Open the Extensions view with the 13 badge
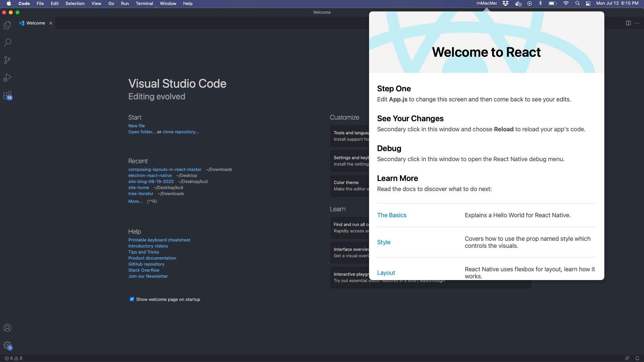 (x=7, y=95)
